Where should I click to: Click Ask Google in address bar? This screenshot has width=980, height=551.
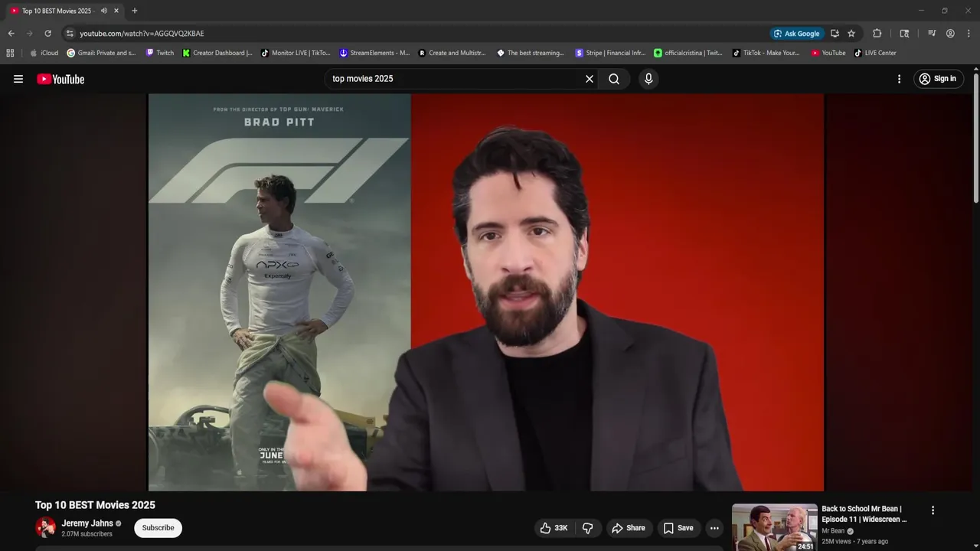(796, 34)
